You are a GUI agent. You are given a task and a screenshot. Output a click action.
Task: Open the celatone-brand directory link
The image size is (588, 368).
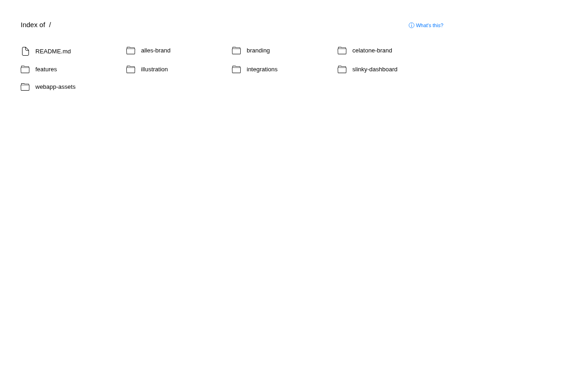pos(372,50)
